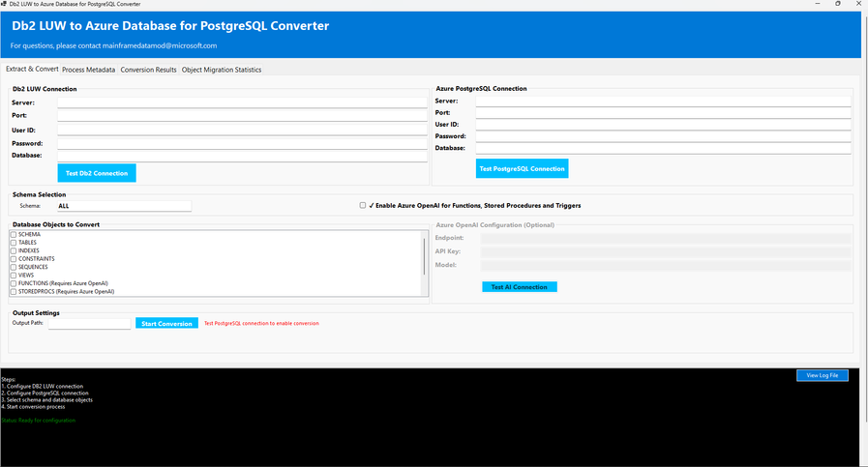Viewport: 868px width, 467px height.
Task: Click log step "4. Start conversion process"
Action: click(x=33, y=407)
